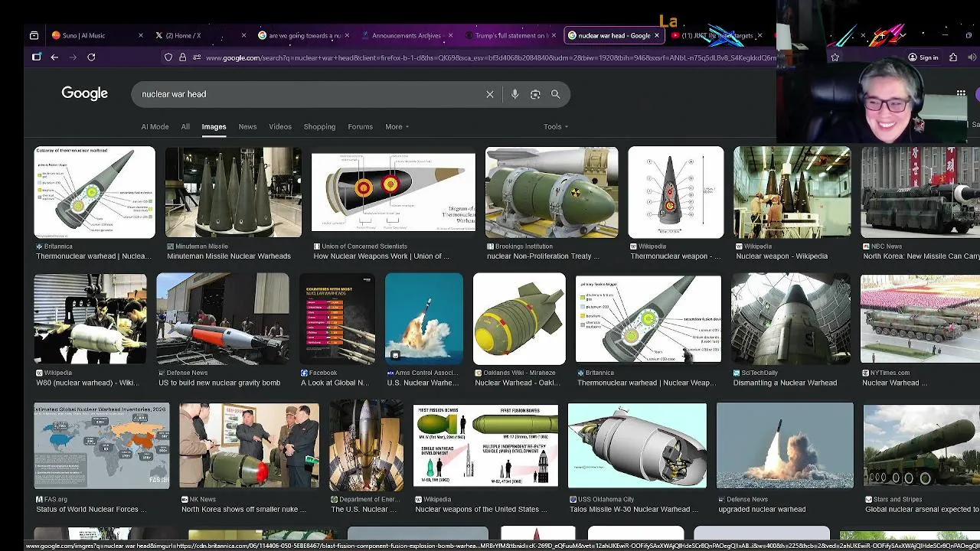Select the News results filter
This screenshot has width=980, height=551.
[247, 127]
